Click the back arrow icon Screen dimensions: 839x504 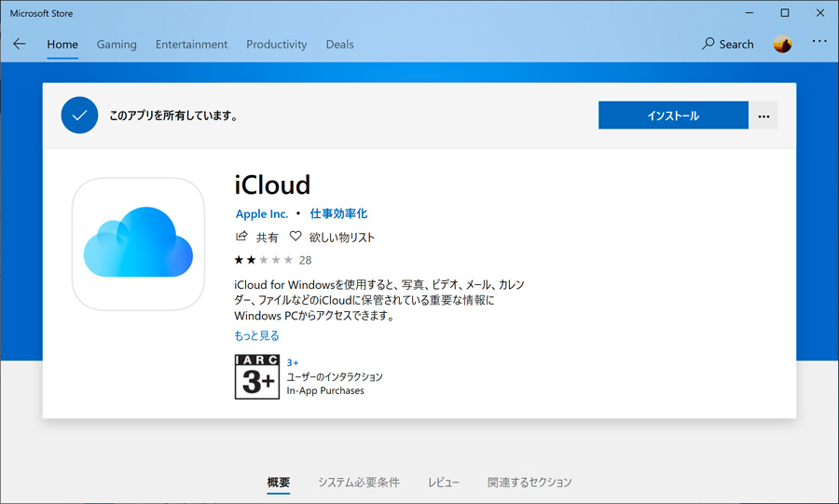20,44
